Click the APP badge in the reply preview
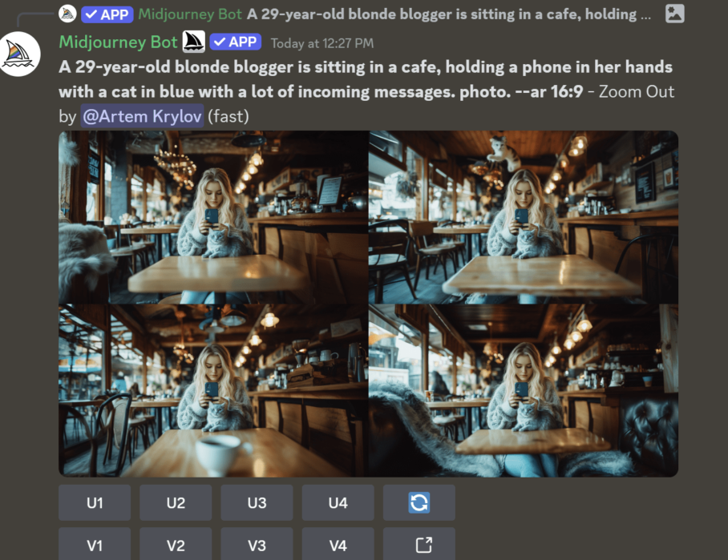Screen dimensions: 728x560 (107, 14)
